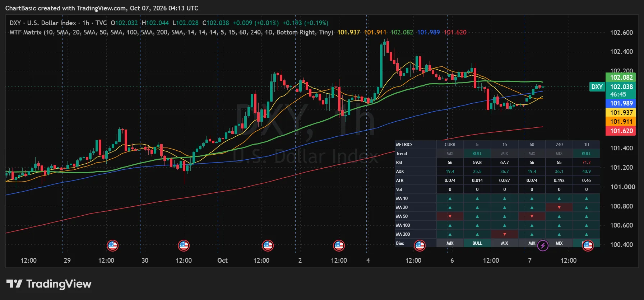This screenshot has width=644, height=300.
Task: Click the green 102.082 value in the MTF legend
Action: pos(402,32)
